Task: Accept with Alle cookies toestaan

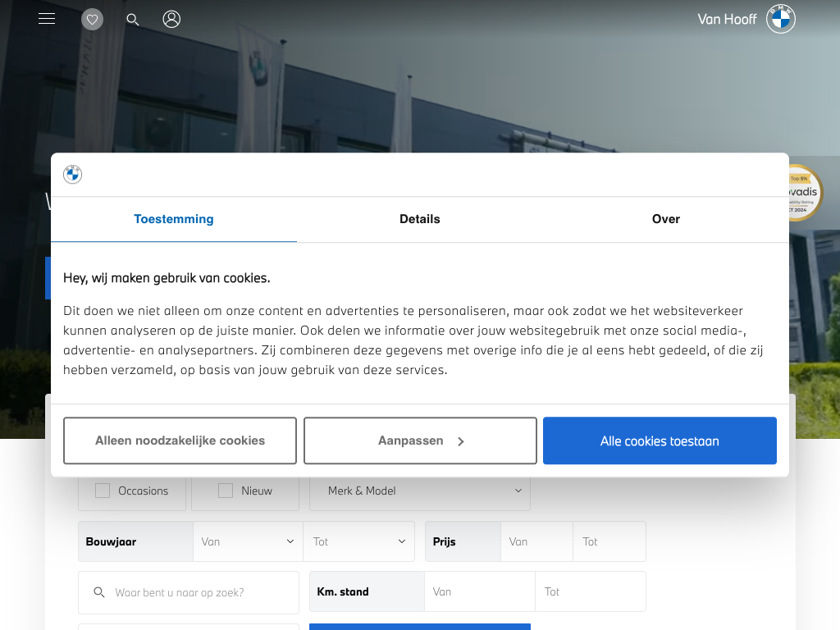Action: coord(660,441)
